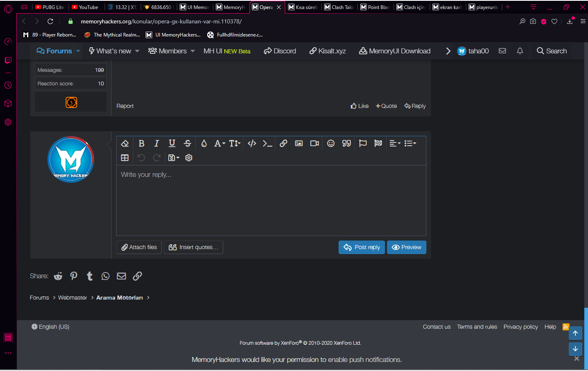Image resolution: width=588 pixels, height=371 pixels.
Task: Expand the Members dropdown arrow
Action: point(192,51)
